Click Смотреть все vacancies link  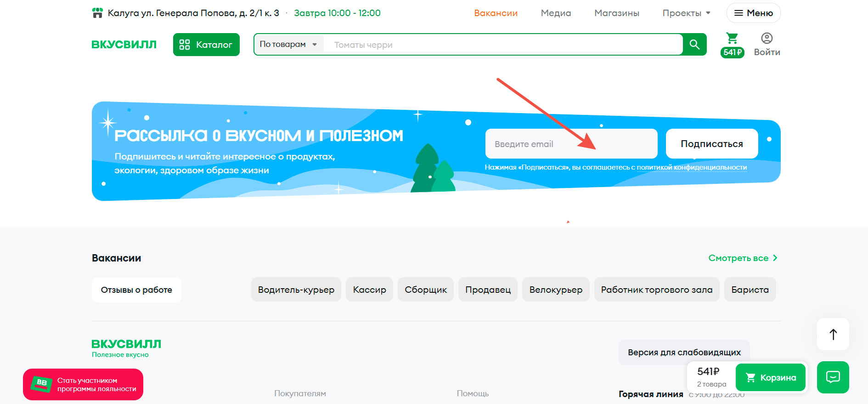pyautogui.click(x=743, y=258)
